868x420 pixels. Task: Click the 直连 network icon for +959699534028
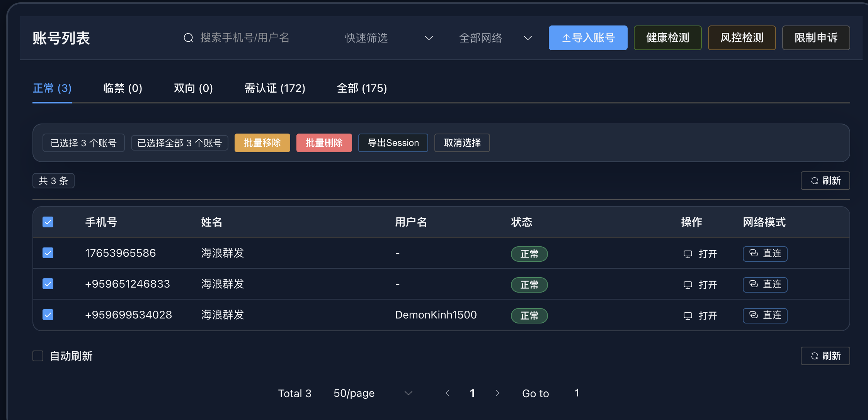[x=754, y=315]
